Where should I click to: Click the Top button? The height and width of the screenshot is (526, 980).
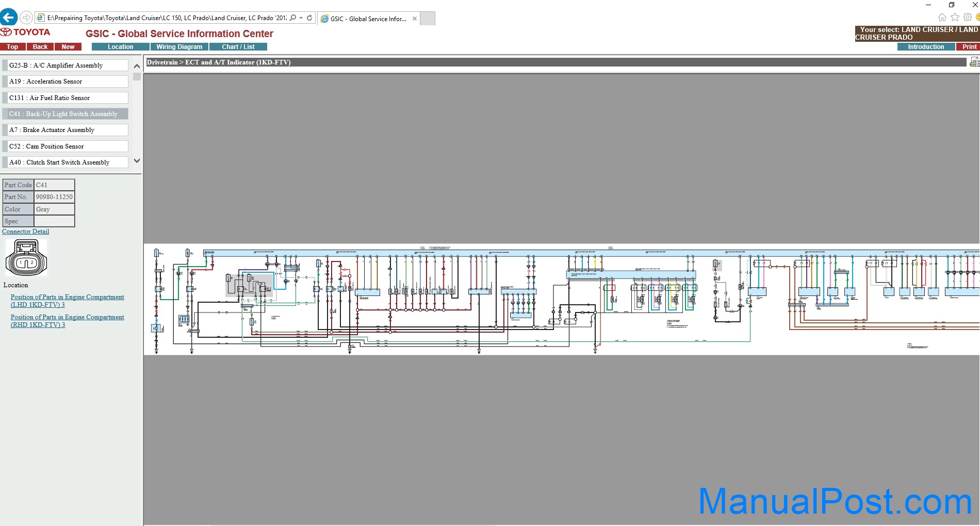[x=12, y=47]
